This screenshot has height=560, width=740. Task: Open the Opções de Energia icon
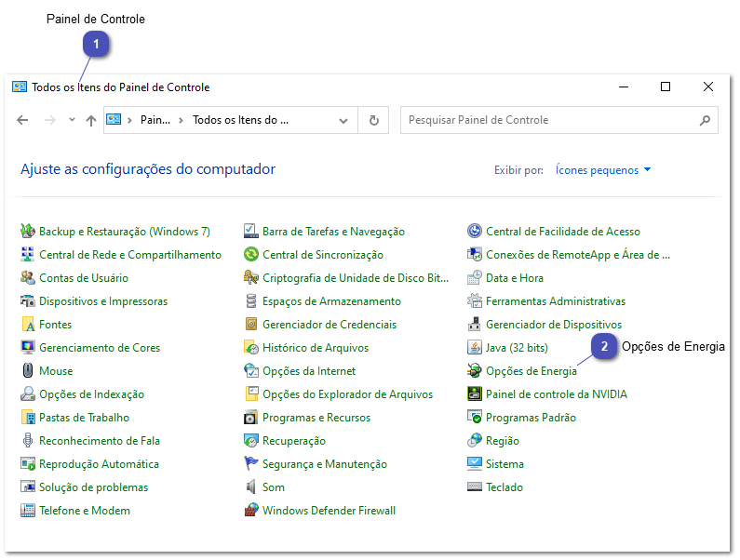475,371
